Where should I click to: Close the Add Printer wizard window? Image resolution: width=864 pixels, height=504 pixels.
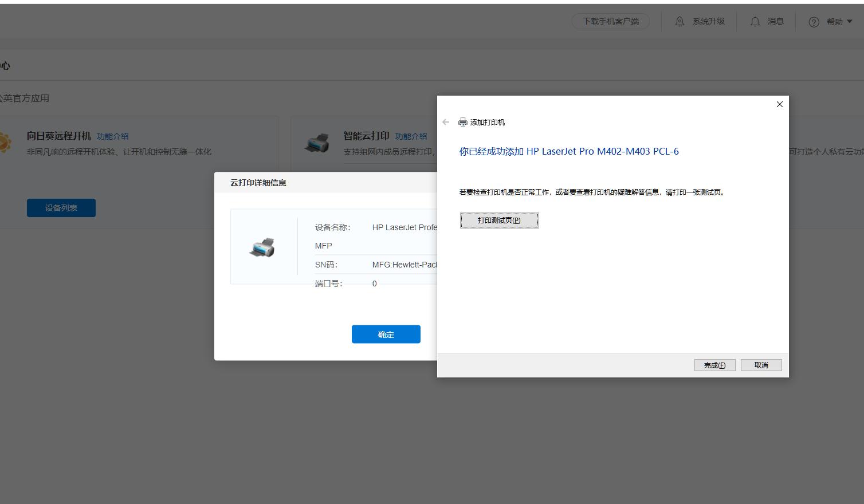pos(779,104)
